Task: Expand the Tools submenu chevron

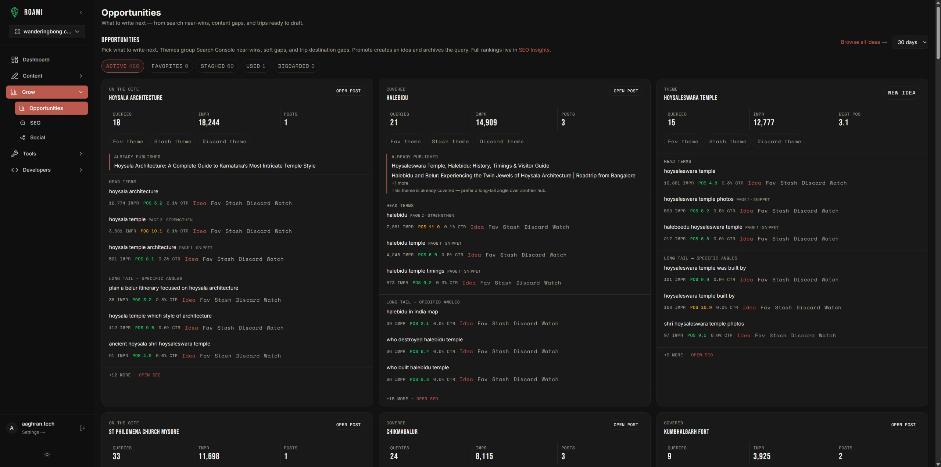Action: [80, 154]
